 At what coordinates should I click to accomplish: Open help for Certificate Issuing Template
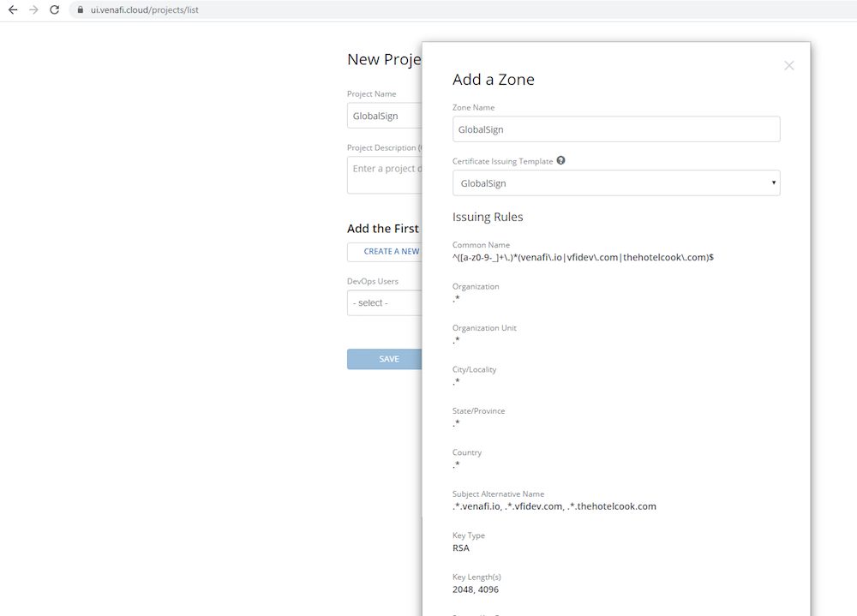coord(560,161)
